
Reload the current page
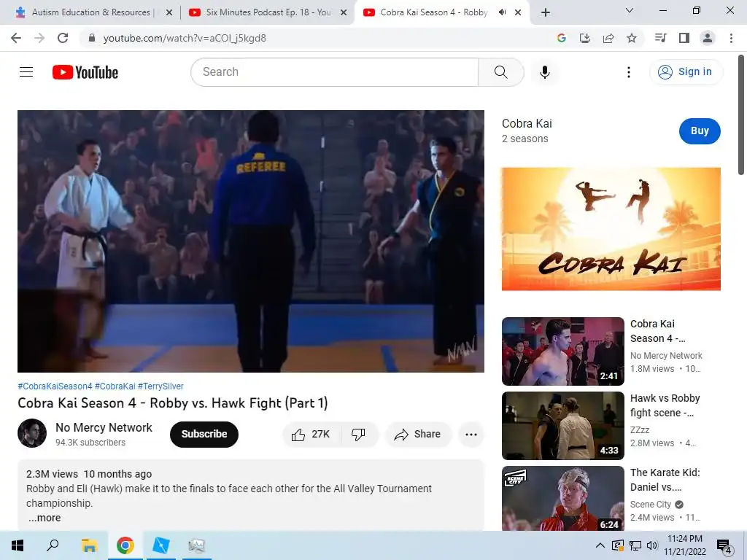point(63,38)
